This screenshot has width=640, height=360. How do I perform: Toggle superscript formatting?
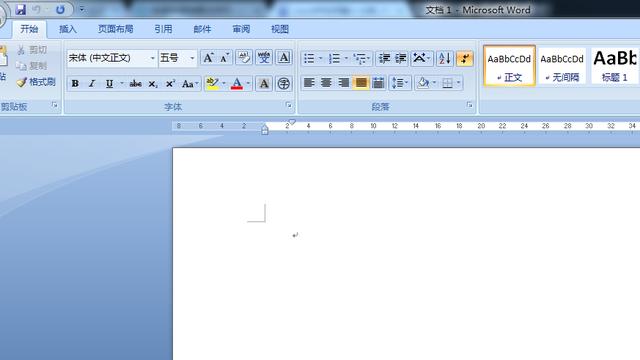click(x=170, y=84)
